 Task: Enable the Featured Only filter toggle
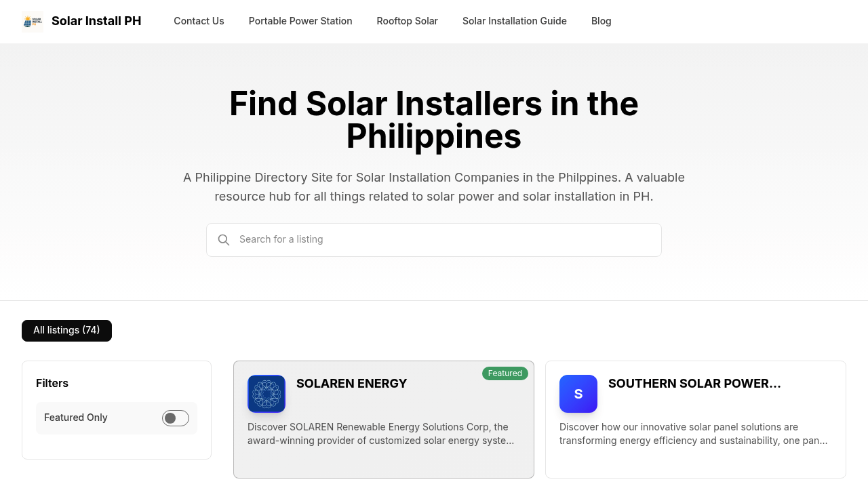coord(174,418)
